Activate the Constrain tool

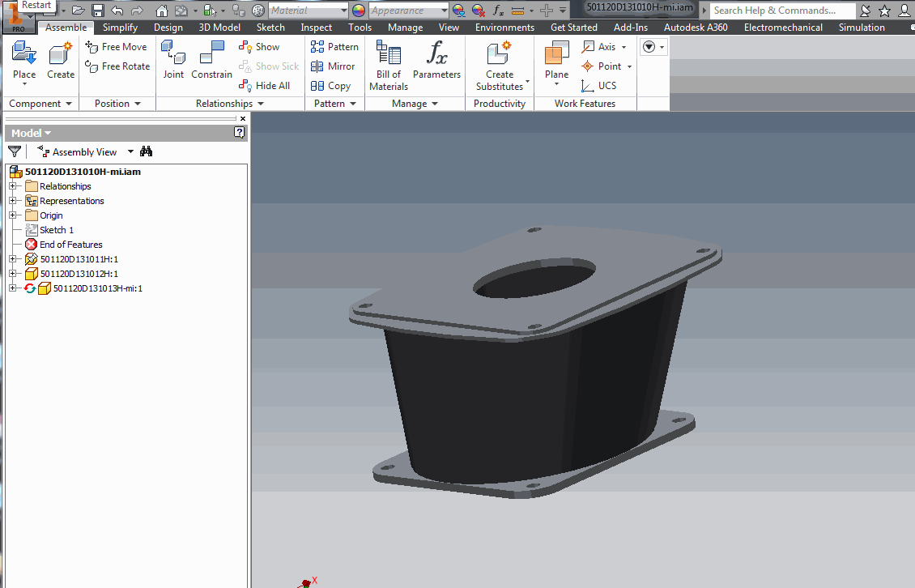(x=211, y=61)
